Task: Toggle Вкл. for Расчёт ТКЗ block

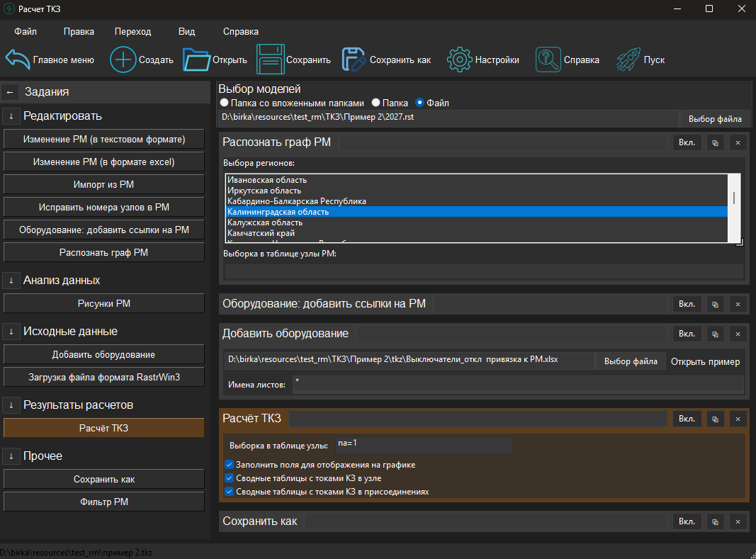Action: (x=687, y=419)
